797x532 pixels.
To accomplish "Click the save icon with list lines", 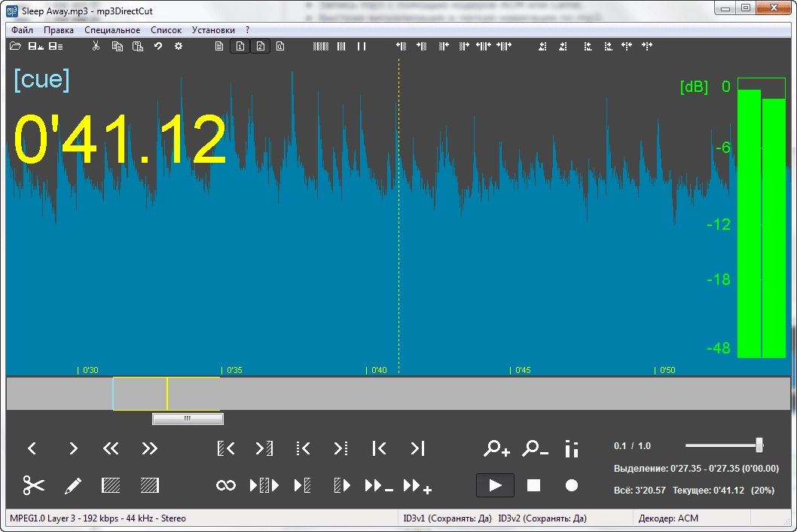I will click(x=56, y=46).
